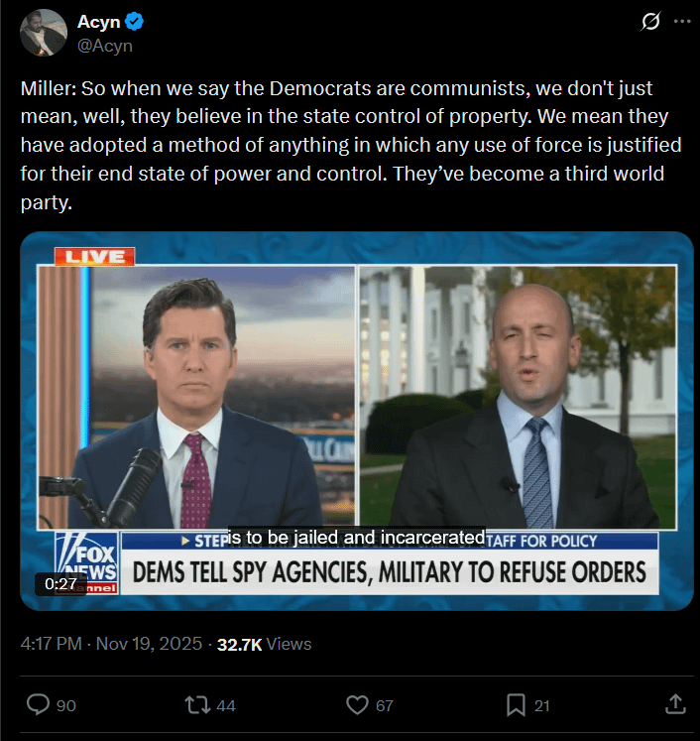
Task: Open the Grok explain post icon
Action: point(650,22)
